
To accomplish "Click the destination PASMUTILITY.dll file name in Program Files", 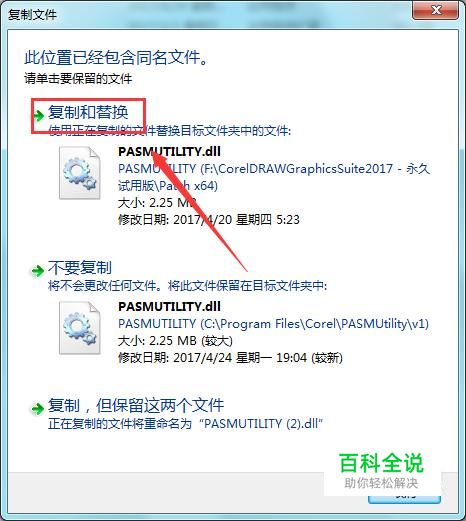I will [169, 306].
